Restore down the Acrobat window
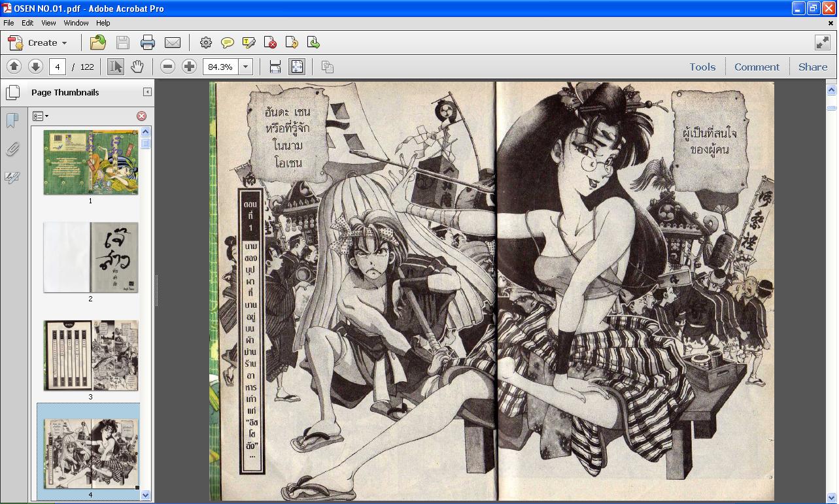The height and width of the screenshot is (504, 839). click(813, 8)
